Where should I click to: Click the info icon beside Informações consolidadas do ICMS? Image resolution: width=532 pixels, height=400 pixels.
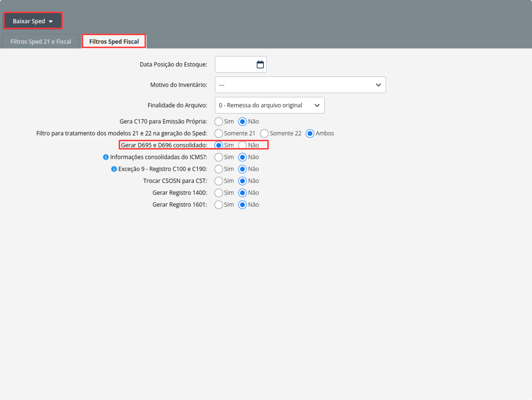pyautogui.click(x=106, y=157)
